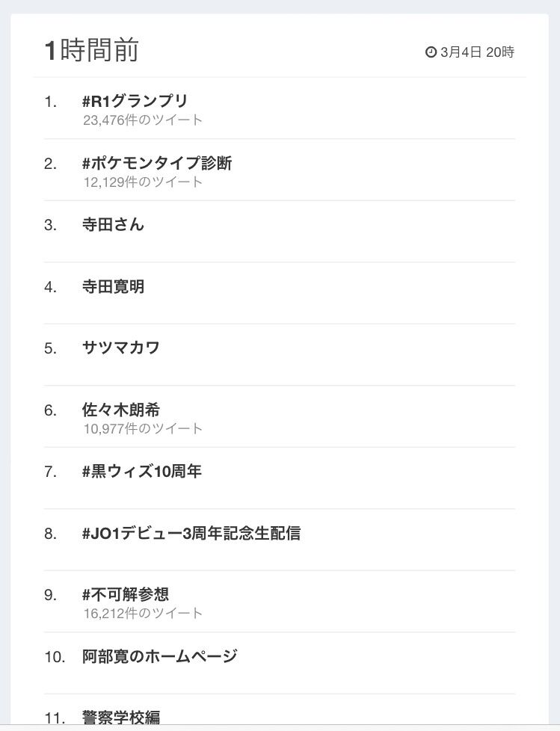This screenshot has width=560, height=731.
Task: Open the 寺田さん trend
Action: pos(113,225)
